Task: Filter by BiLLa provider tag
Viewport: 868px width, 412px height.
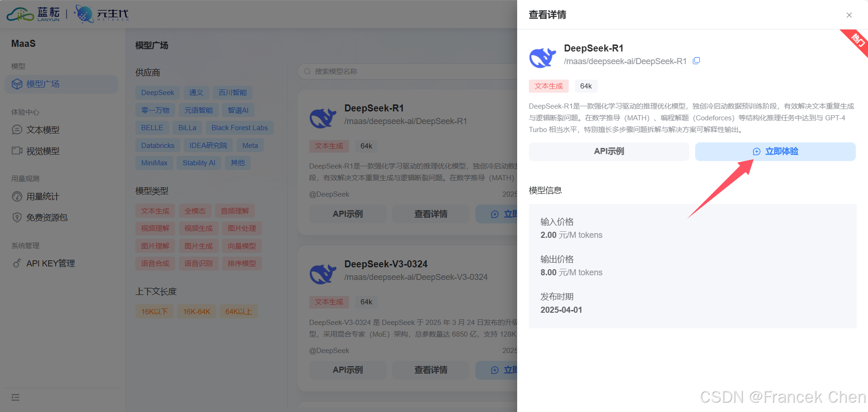Action: click(187, 128)
